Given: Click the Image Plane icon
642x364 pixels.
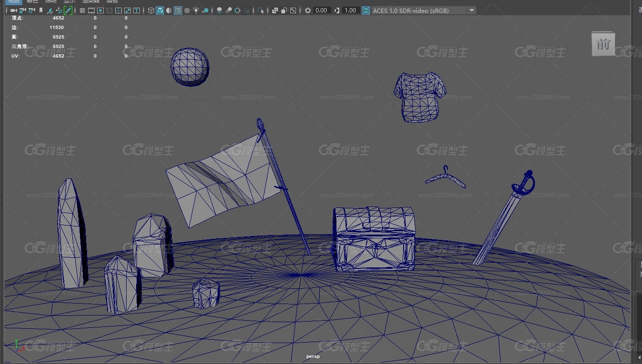Looking at the screenshot, I should coord(50,10).
